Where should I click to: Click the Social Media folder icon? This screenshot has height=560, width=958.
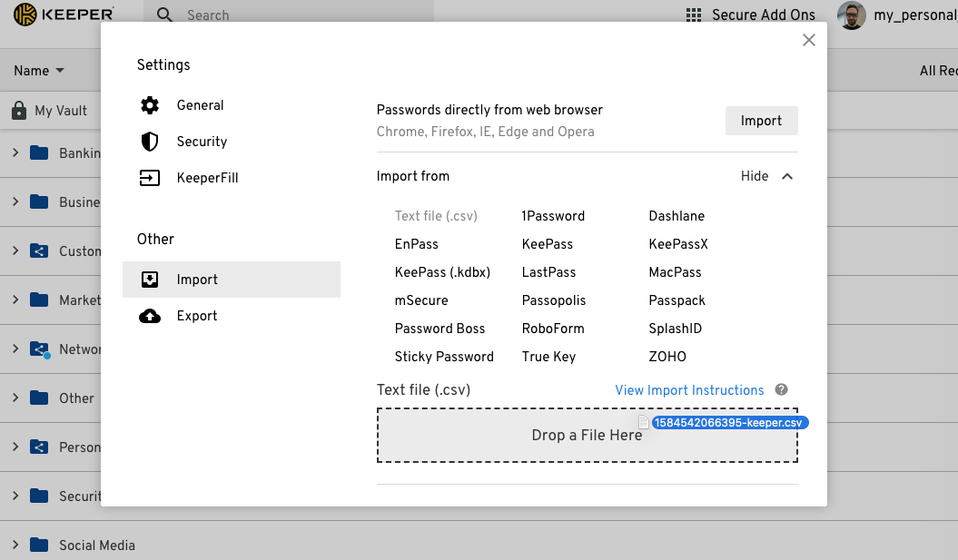(x=39, y=545)
